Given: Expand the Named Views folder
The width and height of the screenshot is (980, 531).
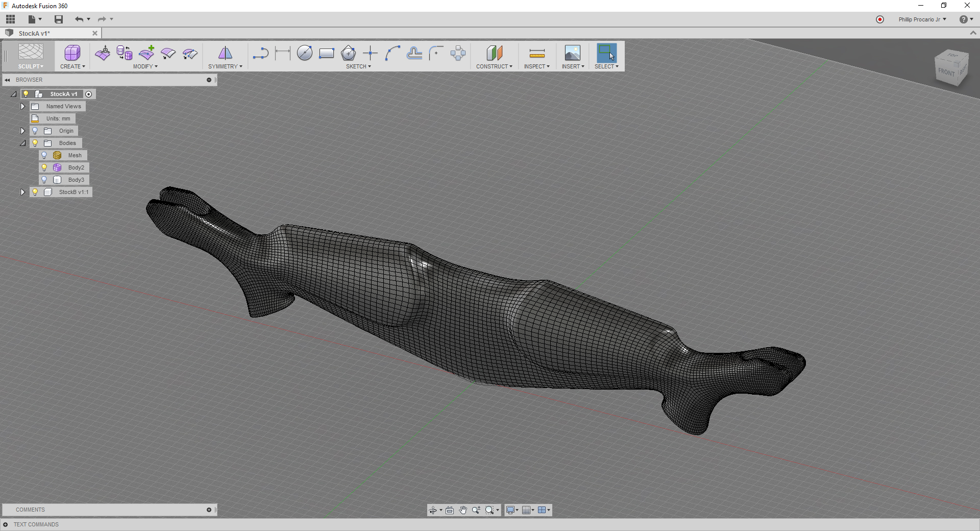Looking at the screenshot, I should 22,106.
